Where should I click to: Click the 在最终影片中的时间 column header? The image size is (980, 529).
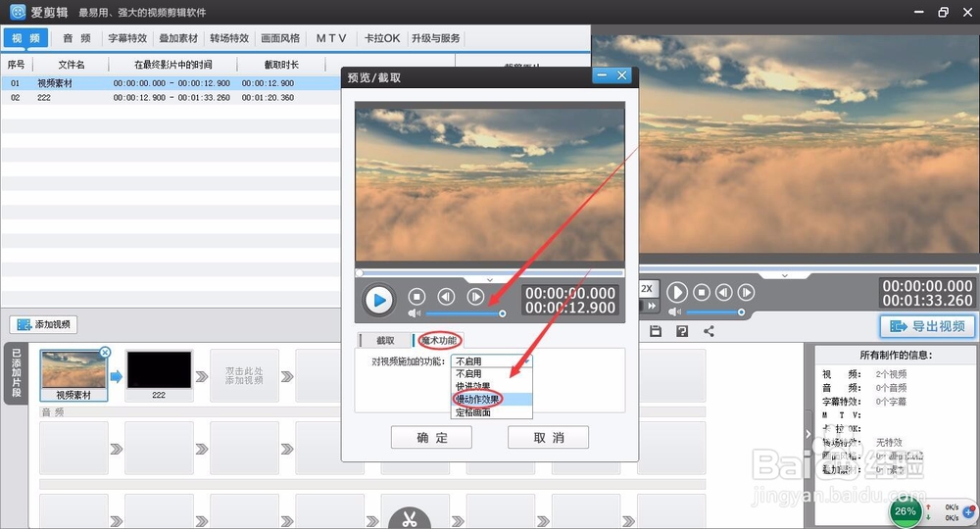173,65
